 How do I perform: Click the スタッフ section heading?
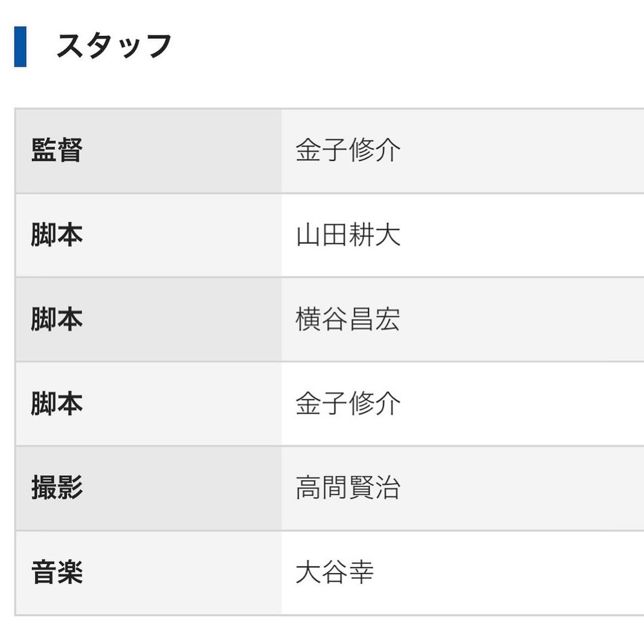(113, 47)
